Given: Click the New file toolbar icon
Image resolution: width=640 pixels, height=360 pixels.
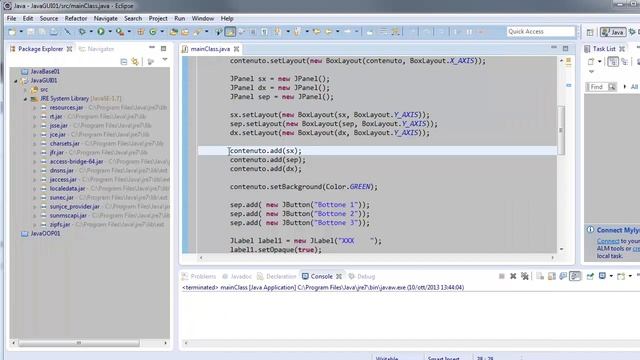Looking at the screenshot, I should (12, 32).
